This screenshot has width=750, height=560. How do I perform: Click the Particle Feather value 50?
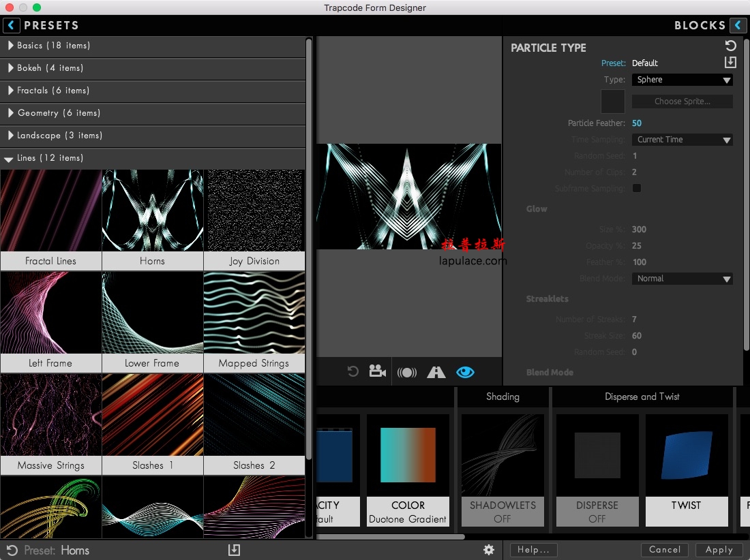637,123
